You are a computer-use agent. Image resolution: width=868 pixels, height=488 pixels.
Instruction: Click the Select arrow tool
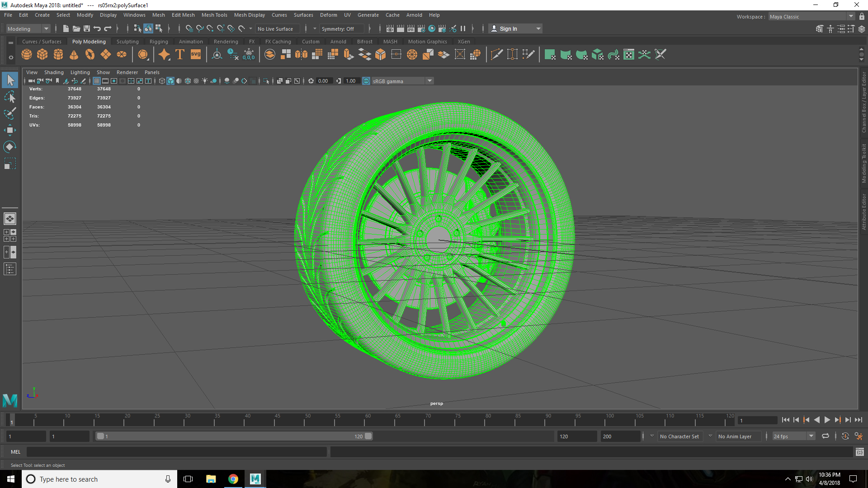(x=10, y=80)
